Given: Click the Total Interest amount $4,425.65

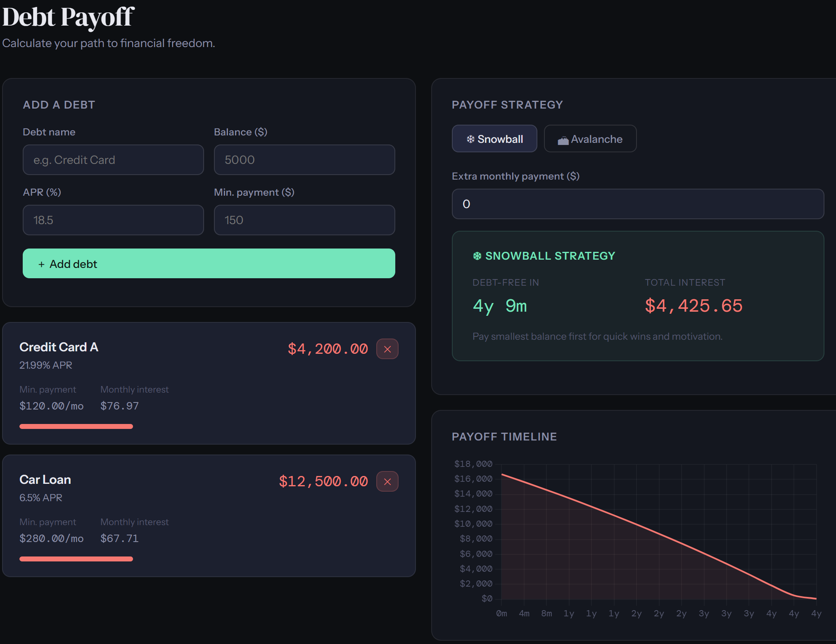Looking at the screenshot, I should click(693, 306).
